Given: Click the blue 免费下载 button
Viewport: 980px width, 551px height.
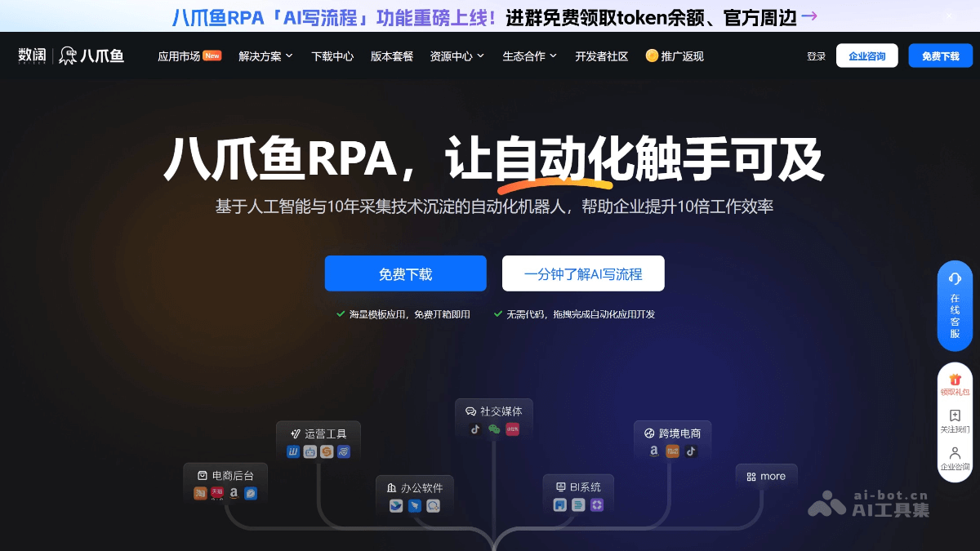Looking at the screenshot, I should (x=405, y=273).
